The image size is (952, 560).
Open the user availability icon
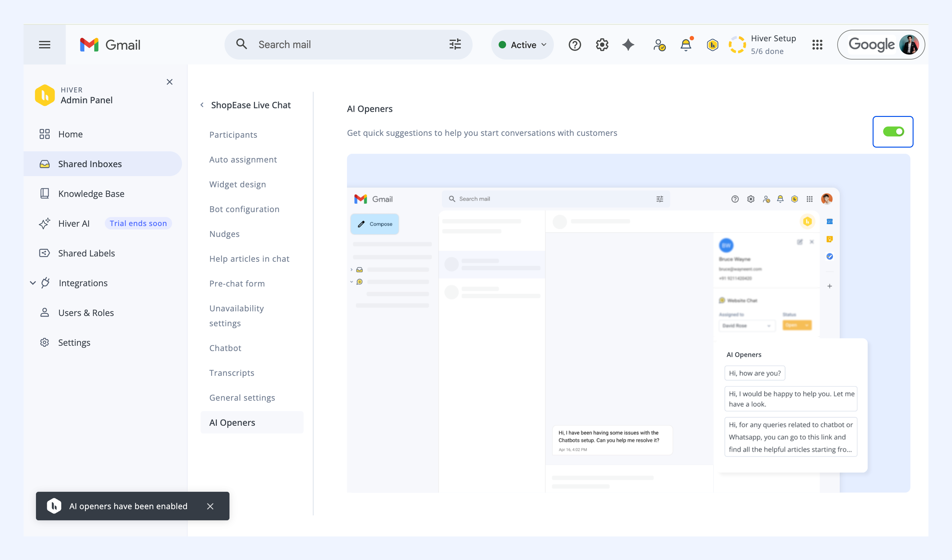point(659,45)
